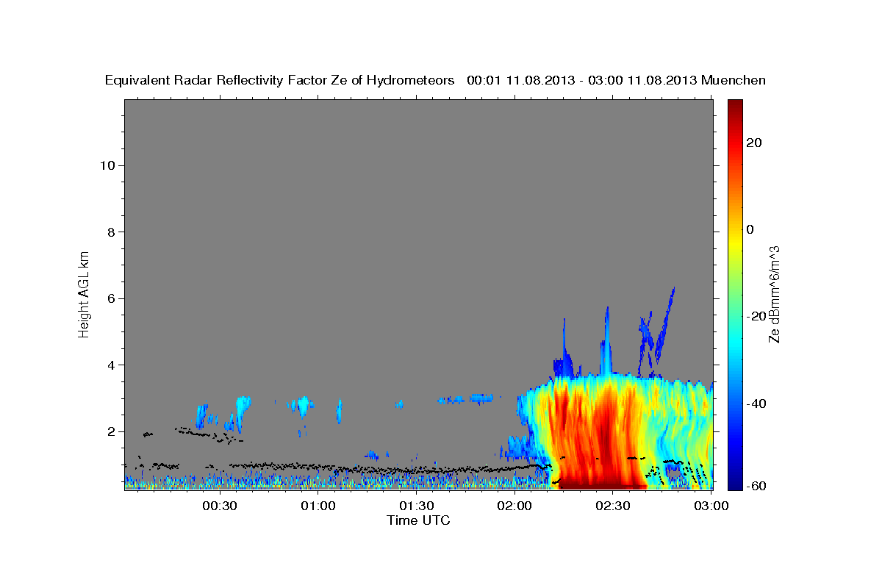Screen dimensions: 882x588
Task: Click the '0' colorbar tick label
Action: pos(750,229)
